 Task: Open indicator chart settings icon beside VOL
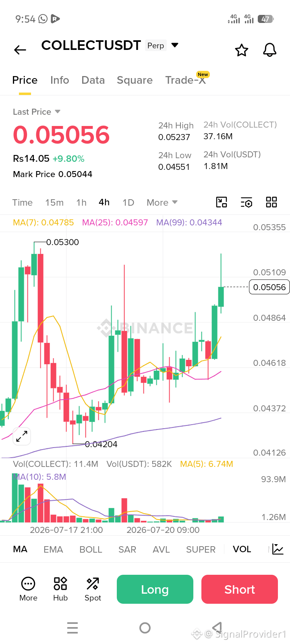pyautogui.click(x=278, y=549)
